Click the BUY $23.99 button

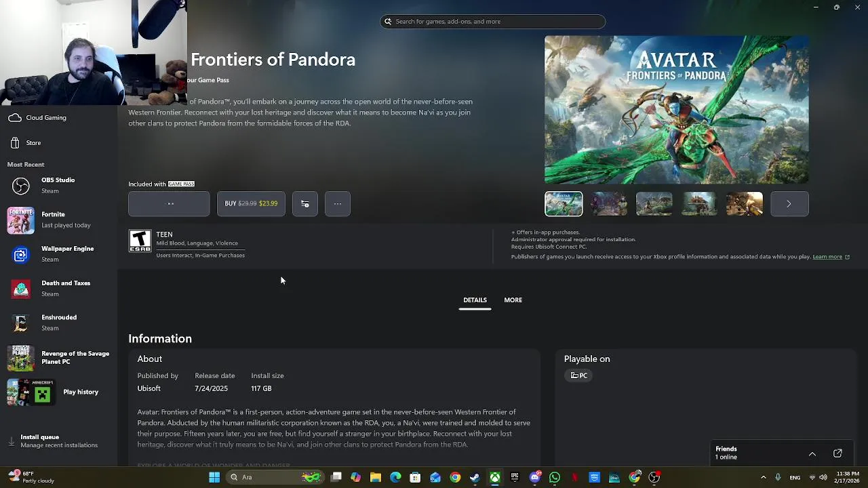pyautogui.click(x=251, y=203)
